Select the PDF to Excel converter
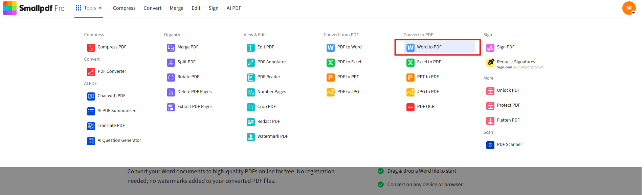The image size is (644, 195). coord(349,62)
